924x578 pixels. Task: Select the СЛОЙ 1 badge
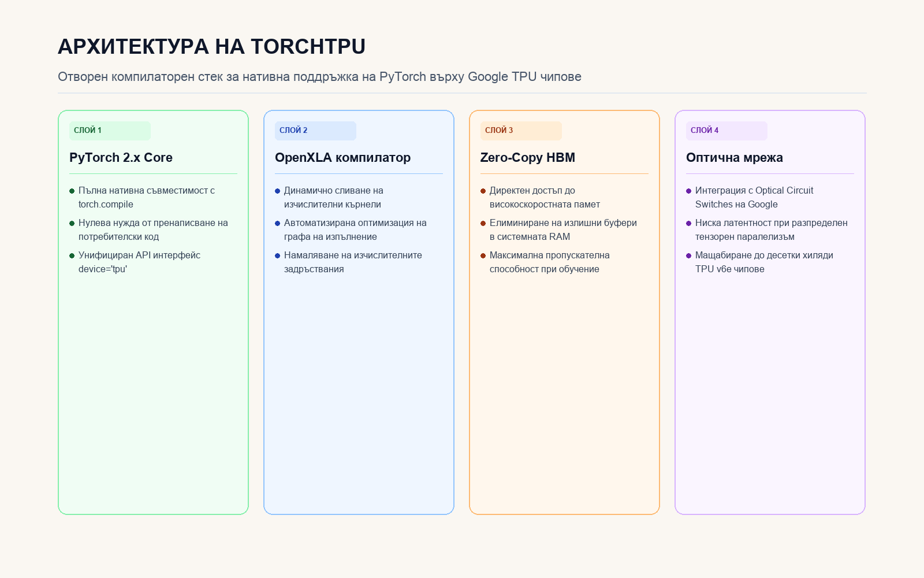click(x=110, y=131)
